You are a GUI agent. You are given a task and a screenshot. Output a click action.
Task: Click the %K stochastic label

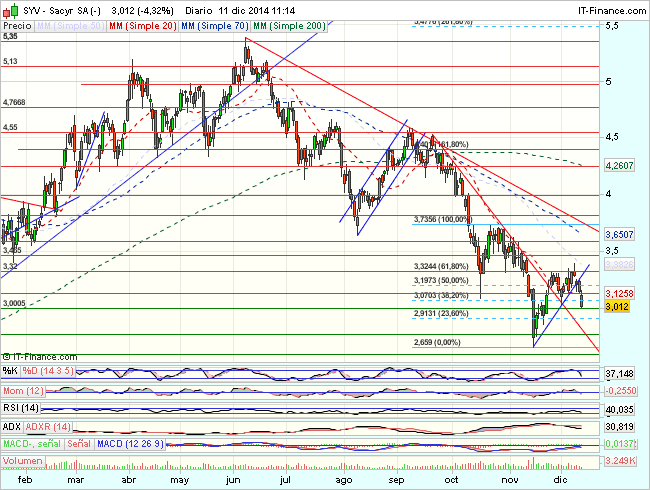10,371
